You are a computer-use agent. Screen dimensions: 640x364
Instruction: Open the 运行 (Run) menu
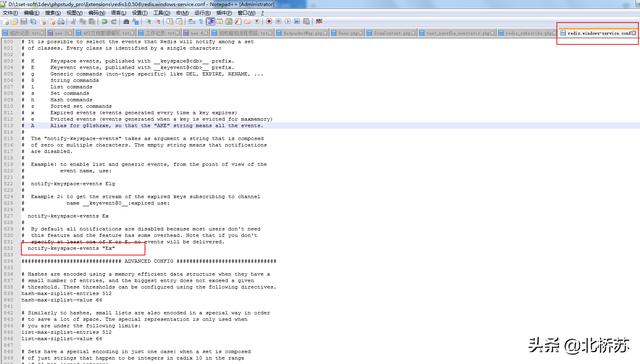tap(202, 13)
